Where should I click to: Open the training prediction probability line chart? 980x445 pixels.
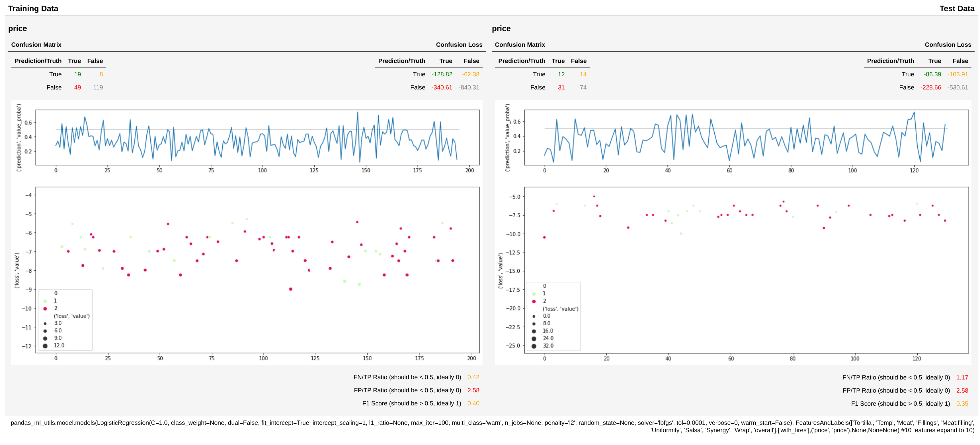(x=257, y=137)
